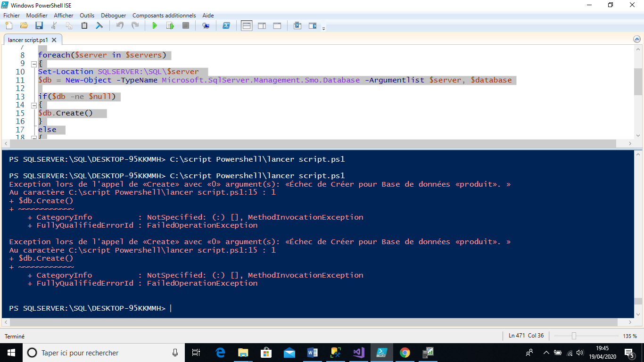Cut the selection with the scissors icon
Screen dimensions: 644x362
pos(54,25)
